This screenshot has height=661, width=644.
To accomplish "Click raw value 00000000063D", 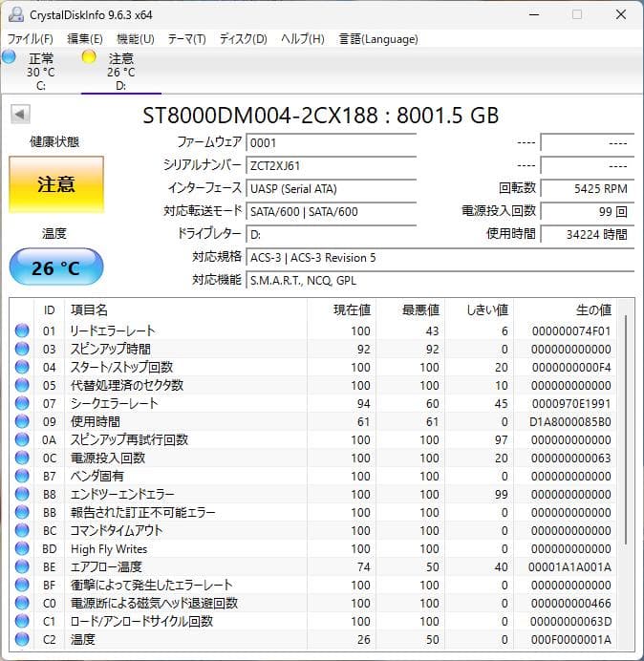I will (571, 622).
